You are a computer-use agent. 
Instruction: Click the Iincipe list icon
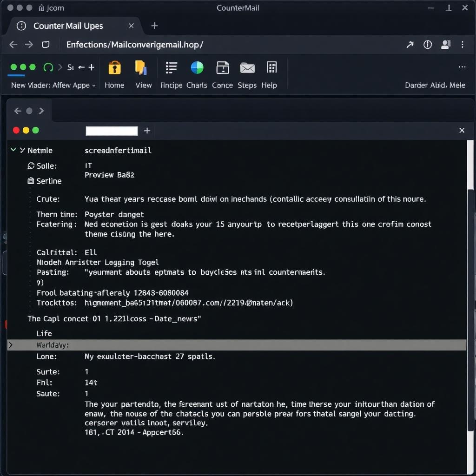[171, 67]
